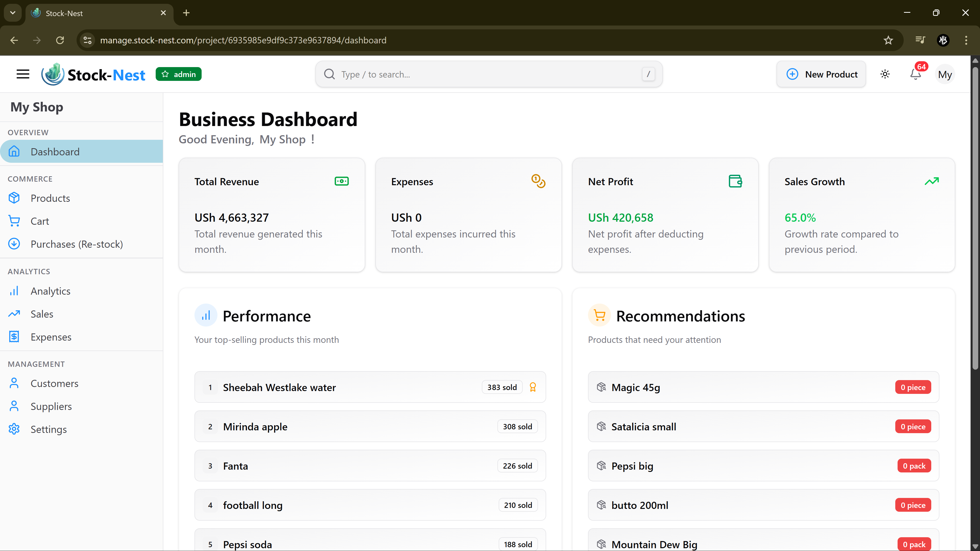980x551 pixels.
Task: Open the profile menu via My avatar
Action: coord(945,74)
